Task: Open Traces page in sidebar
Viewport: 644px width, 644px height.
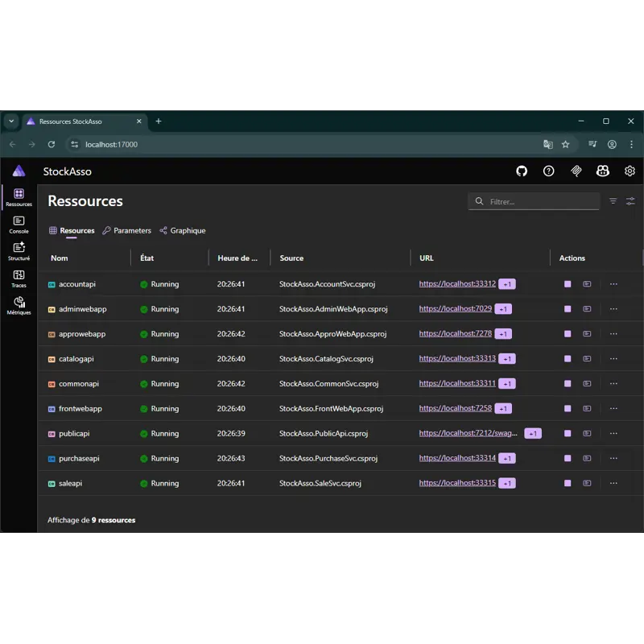Action: pos(19,279)
